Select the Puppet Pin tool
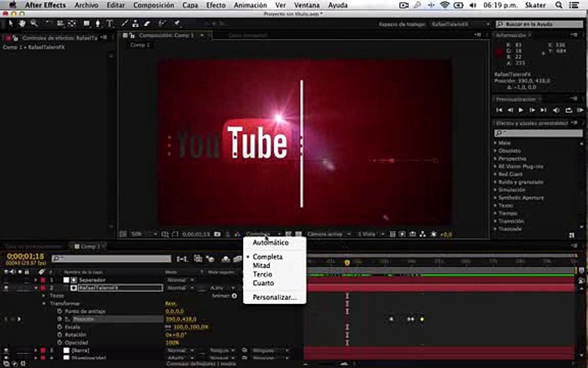The image size is (588, 368). point(177,24)
